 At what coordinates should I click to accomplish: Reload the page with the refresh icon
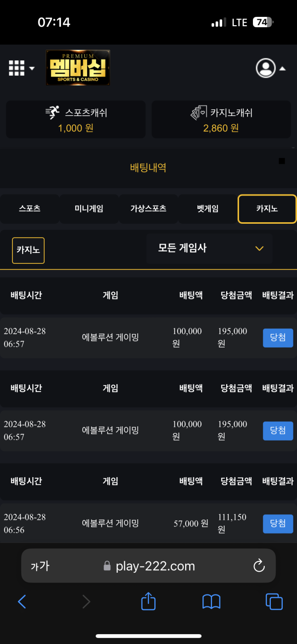pos(259,566)
